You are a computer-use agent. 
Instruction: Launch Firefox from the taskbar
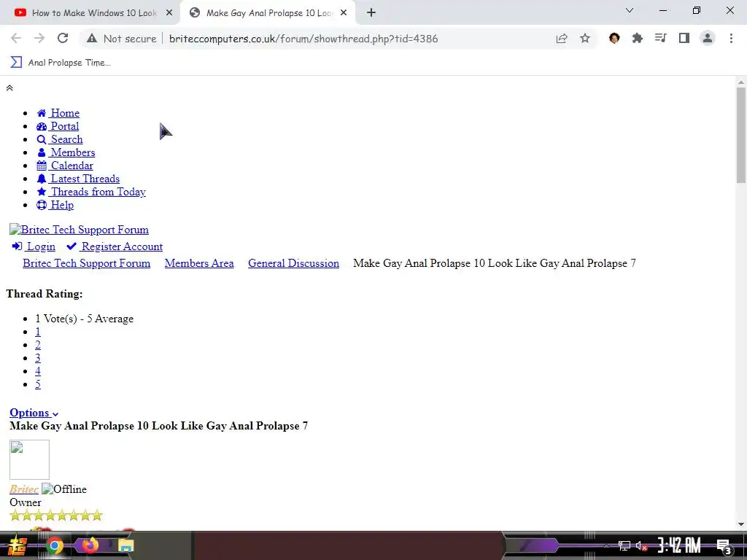click(x=90, y=545)
